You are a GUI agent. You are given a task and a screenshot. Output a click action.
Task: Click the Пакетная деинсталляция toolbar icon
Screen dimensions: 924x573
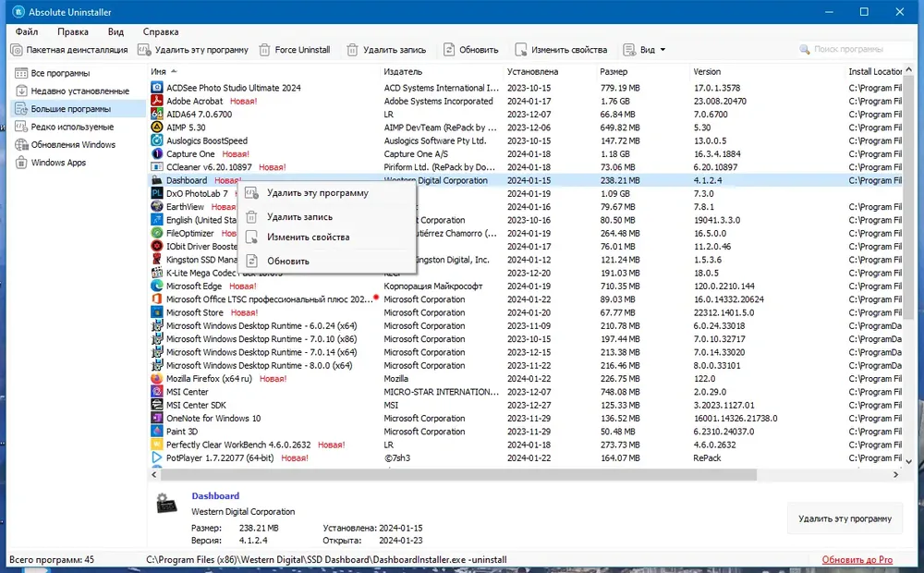[17, 50]
